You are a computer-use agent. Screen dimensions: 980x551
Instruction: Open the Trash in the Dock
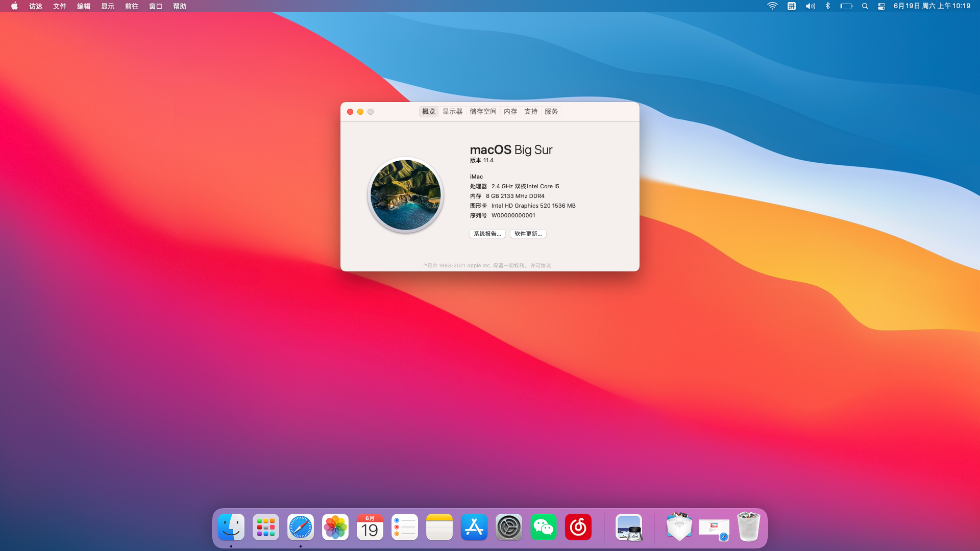click(x=749, y=527)
